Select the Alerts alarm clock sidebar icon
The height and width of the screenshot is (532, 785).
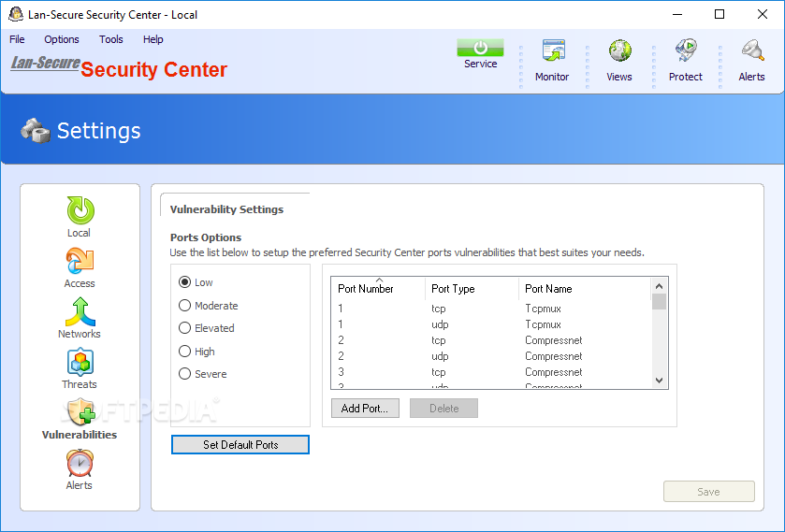click(80, 463)
